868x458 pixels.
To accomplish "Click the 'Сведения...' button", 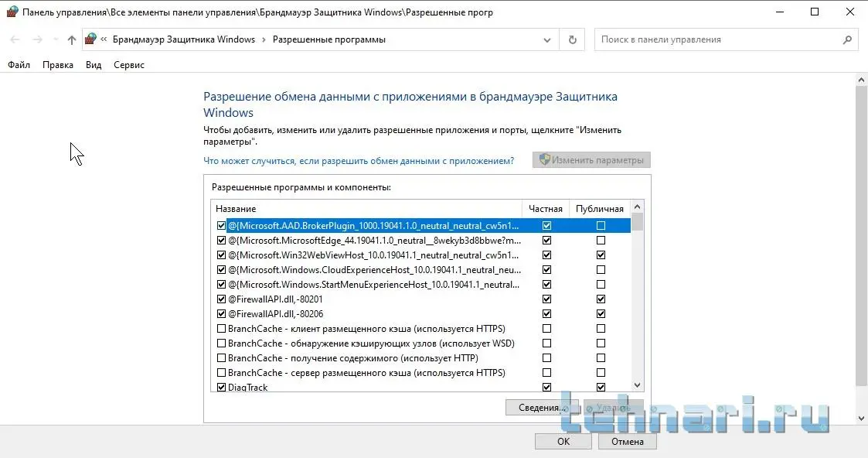I will [x=541, y=408].
